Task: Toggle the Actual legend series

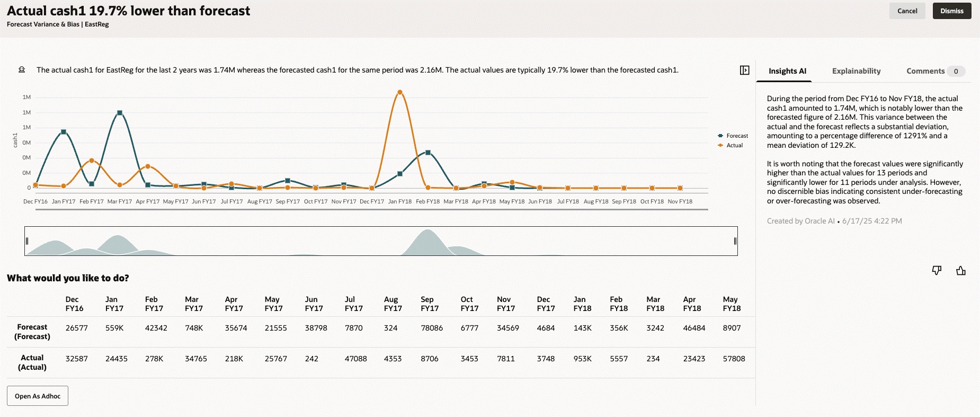Action: (x=730, y=145)
